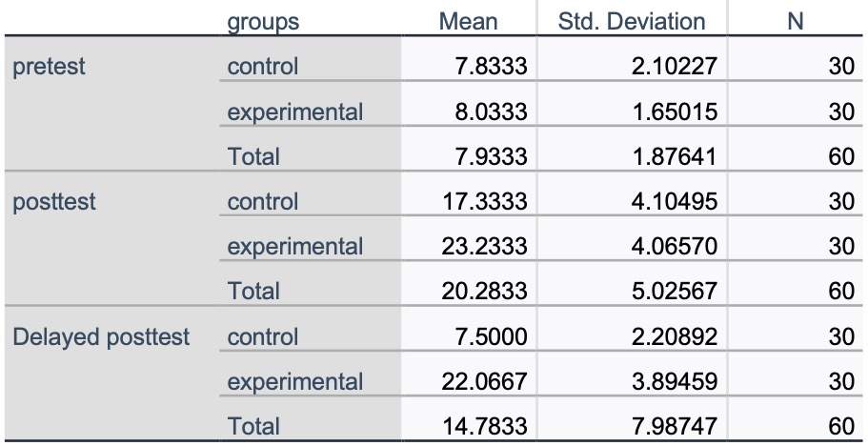
Task: Click the "groups" column header
Action: [263, 21]
